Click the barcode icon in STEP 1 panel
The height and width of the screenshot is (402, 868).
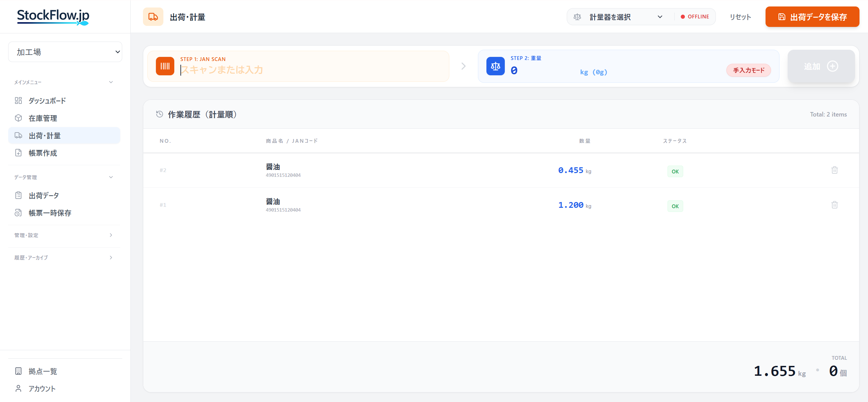tap(165, 66)
